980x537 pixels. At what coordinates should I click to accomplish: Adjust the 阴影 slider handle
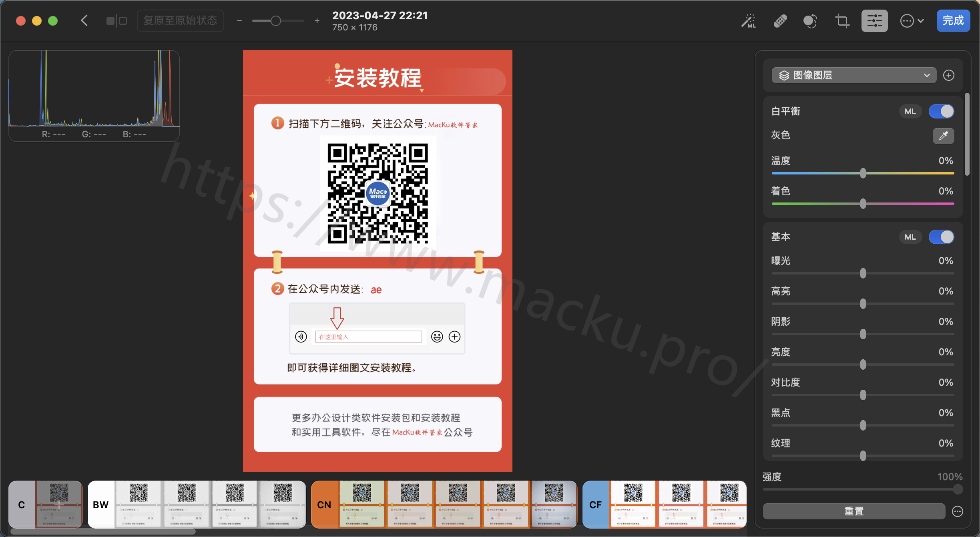coord(863,334)
